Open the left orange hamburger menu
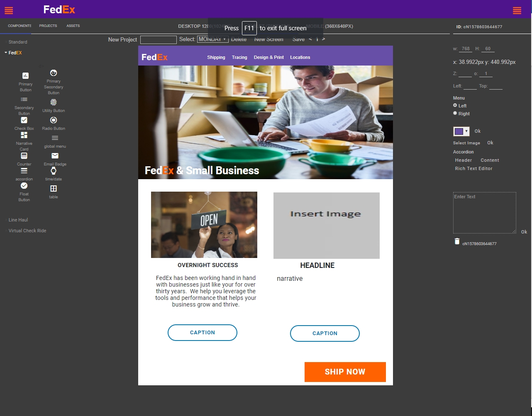Image resolution: width=532 pixels, height=416 pixels. click(9, 10)
